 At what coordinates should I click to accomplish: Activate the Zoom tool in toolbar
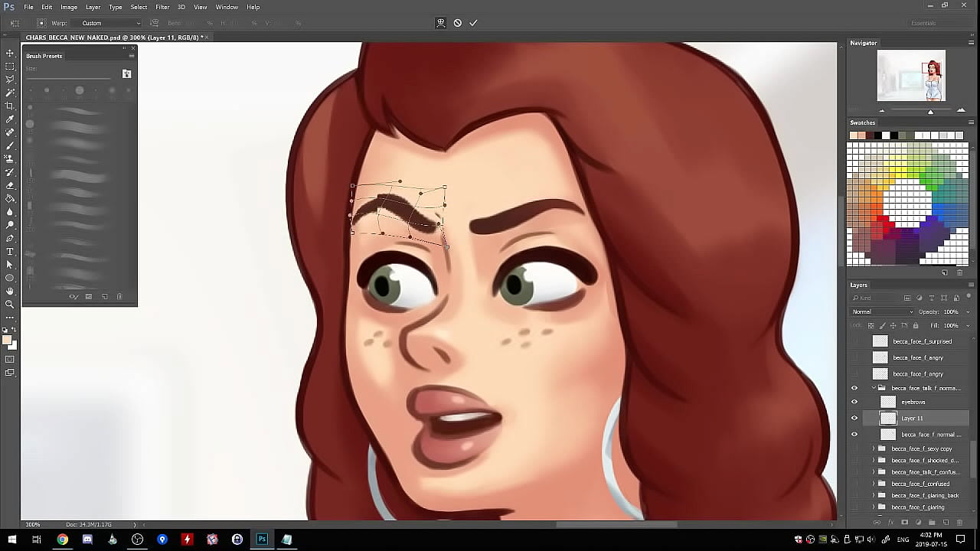coord(10,304)
